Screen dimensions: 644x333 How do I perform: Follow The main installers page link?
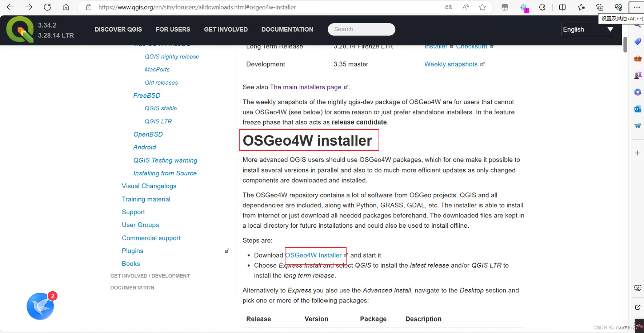tap(305, 87)
